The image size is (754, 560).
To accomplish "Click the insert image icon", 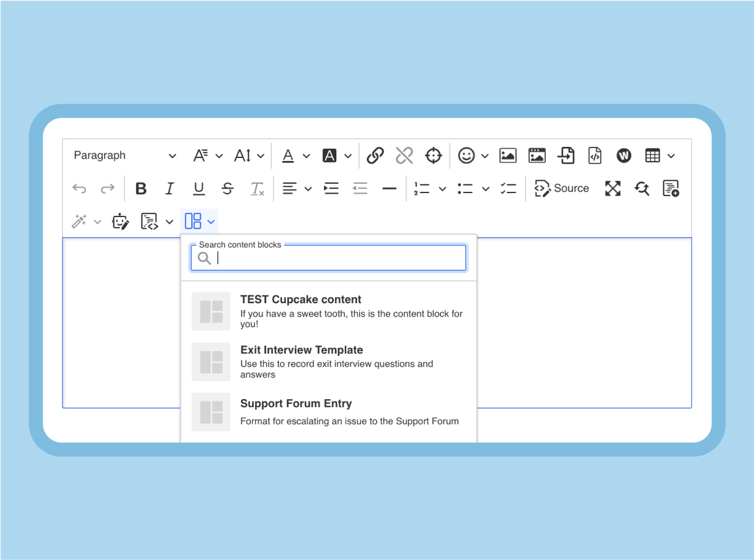I will click(x=508, y=156).
